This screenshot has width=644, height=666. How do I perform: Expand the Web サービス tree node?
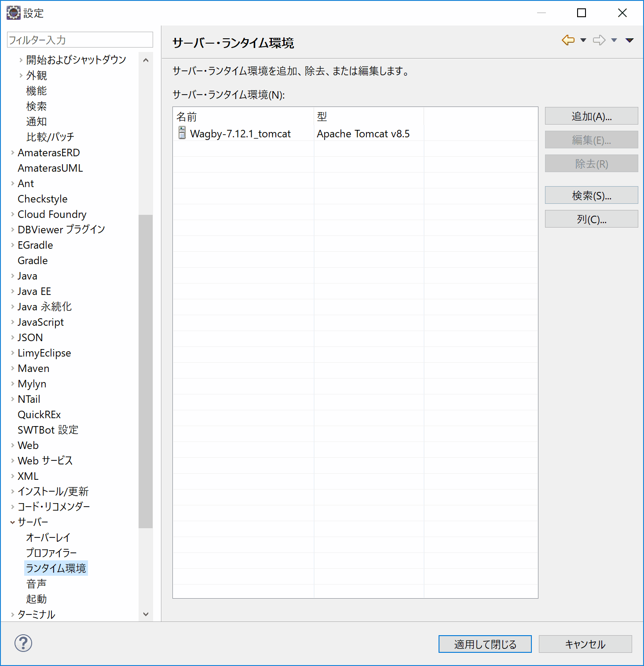click(x=12, y=461)
